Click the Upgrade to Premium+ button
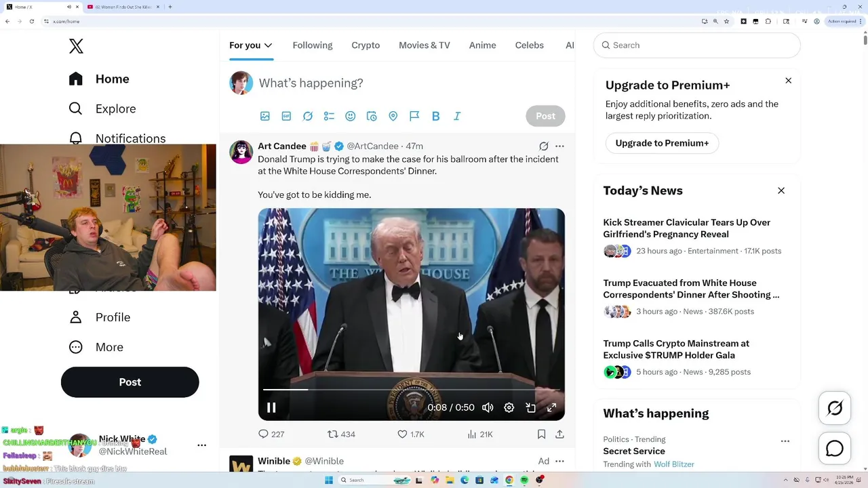The height and width of the screenshot is (488, 868). (662, 143)
